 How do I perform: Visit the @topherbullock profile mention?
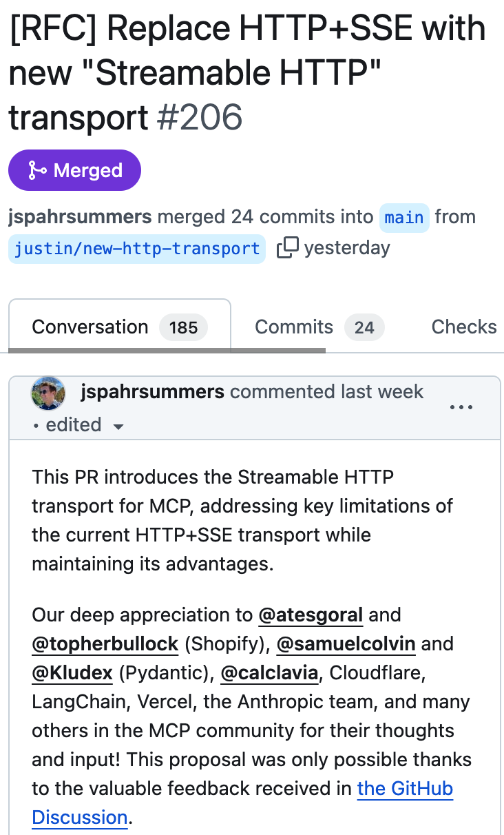(x=105, y=644)
